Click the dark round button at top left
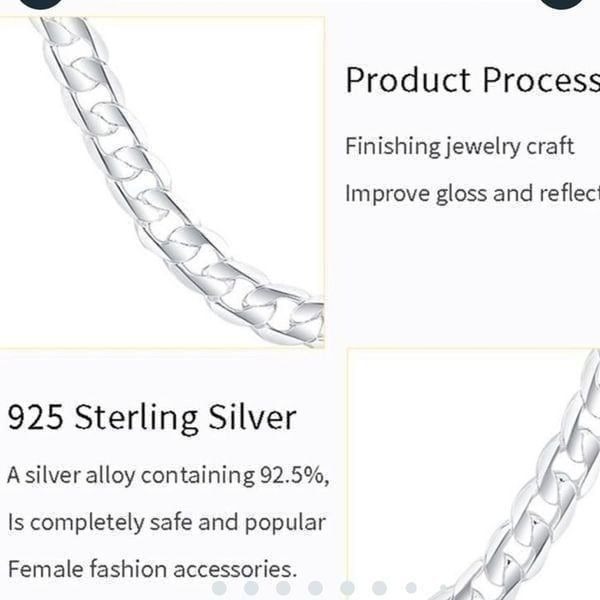The width and height of the screenshot is (600, 600). [x=40, y=3]
